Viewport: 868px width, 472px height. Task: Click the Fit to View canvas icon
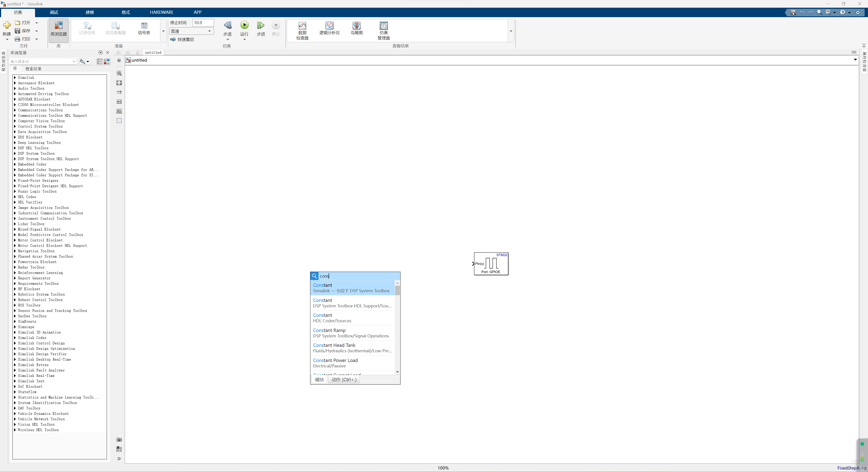(119, 83)
